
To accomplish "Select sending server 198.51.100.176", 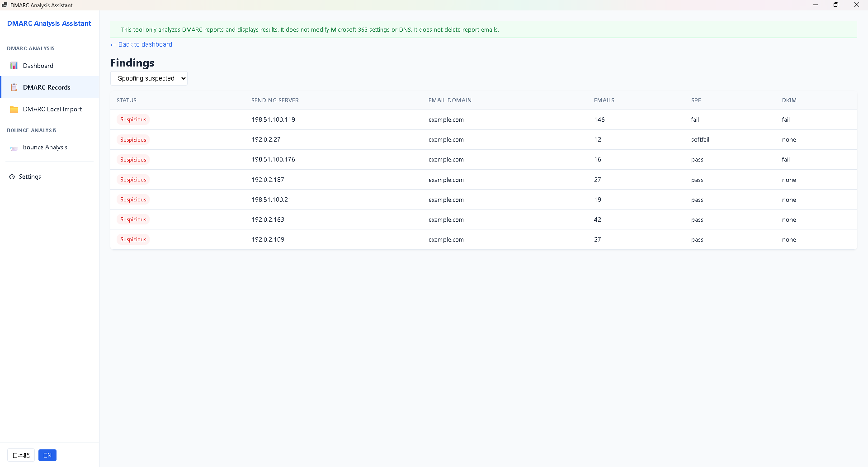I will [273, 159].
